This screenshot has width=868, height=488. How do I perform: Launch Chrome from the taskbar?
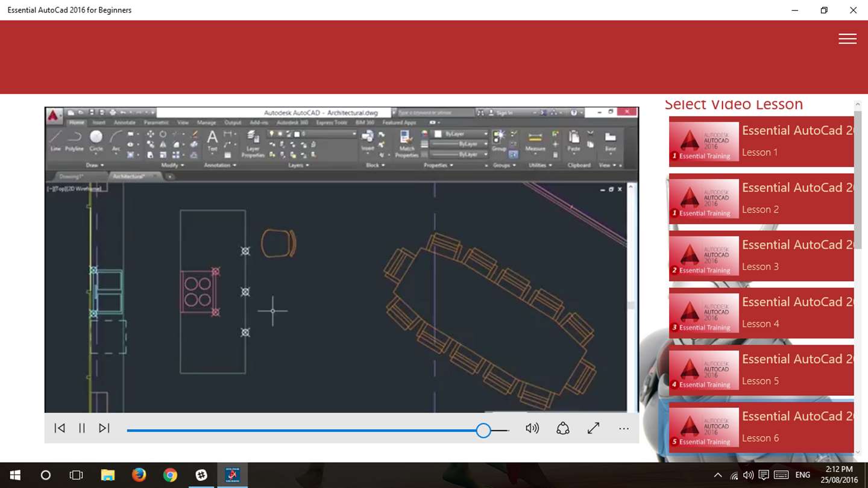coord(170,475)
